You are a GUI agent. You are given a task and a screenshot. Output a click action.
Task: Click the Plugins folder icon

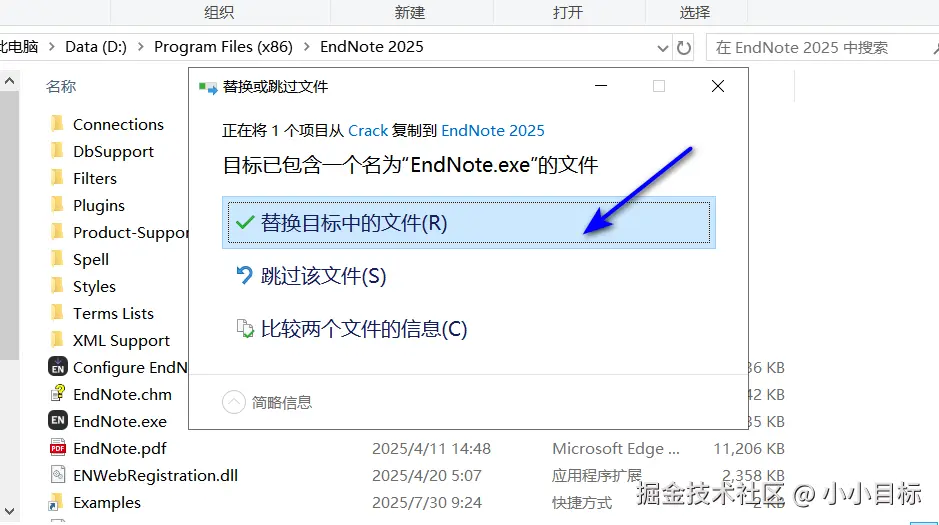[x=57, y=204]
